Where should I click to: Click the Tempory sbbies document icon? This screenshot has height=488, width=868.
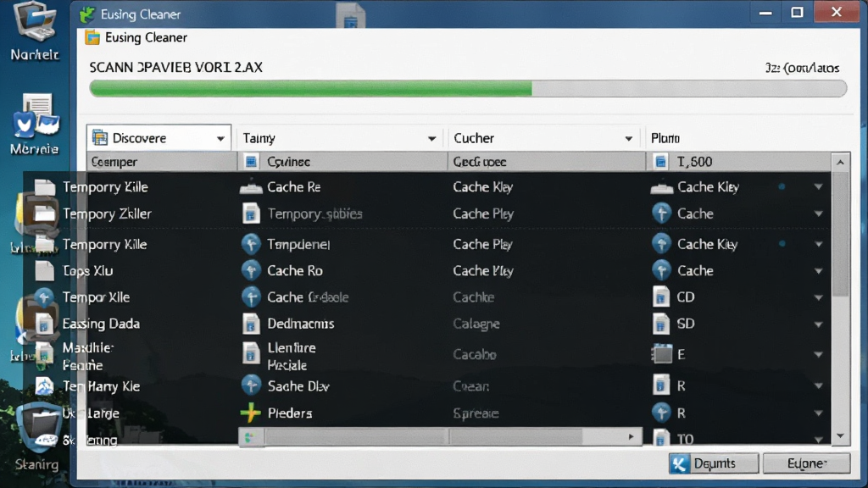tap(251, 213)
